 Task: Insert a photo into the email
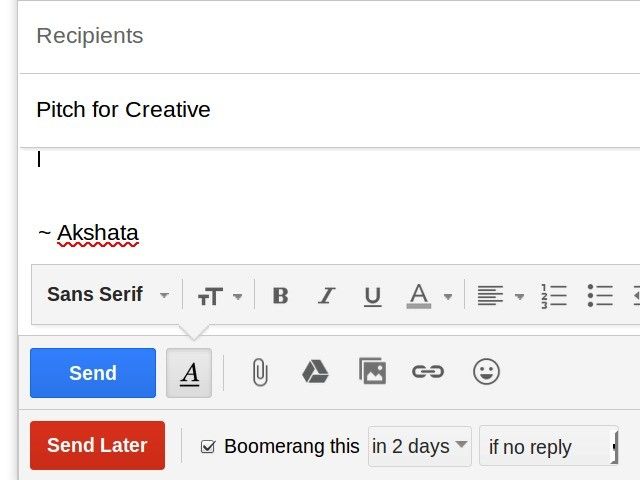372,373
